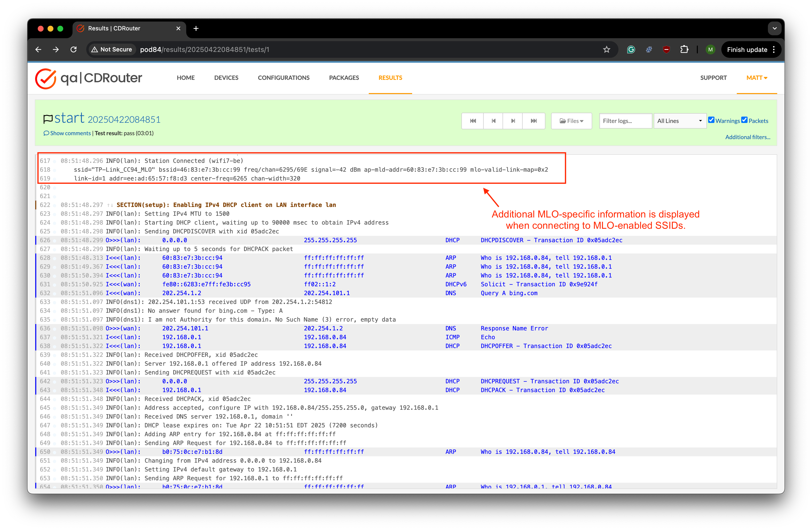This screenshot has width=812, height=530.
Task: Bookmark this page with the star
Action: pyautogui.click(x=606, y=49)
